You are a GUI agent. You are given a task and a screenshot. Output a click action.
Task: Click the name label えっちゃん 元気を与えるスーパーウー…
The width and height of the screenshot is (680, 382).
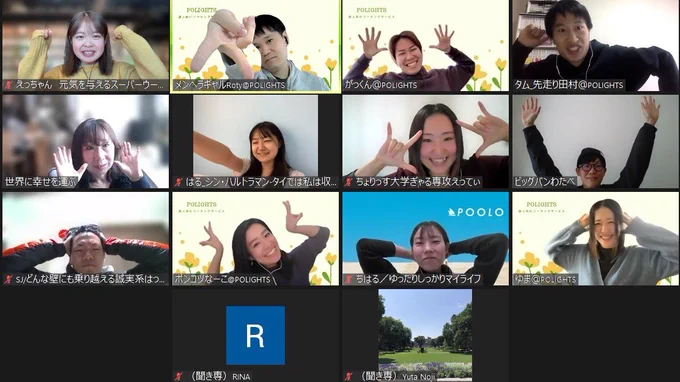(89, 85)
